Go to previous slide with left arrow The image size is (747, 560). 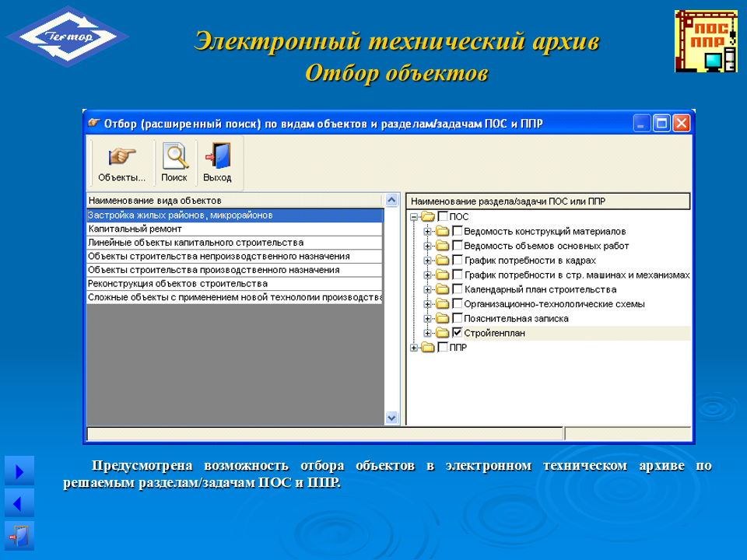coord(19,503)
